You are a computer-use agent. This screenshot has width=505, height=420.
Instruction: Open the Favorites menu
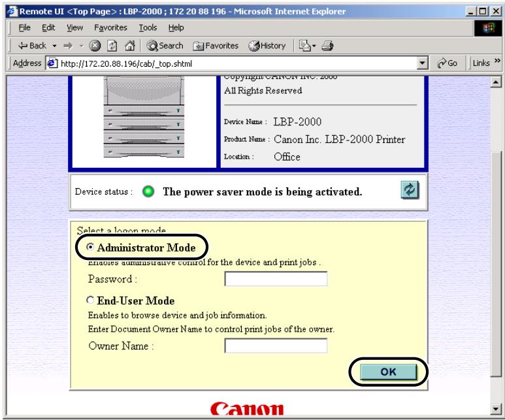click(x=110, y=27)
